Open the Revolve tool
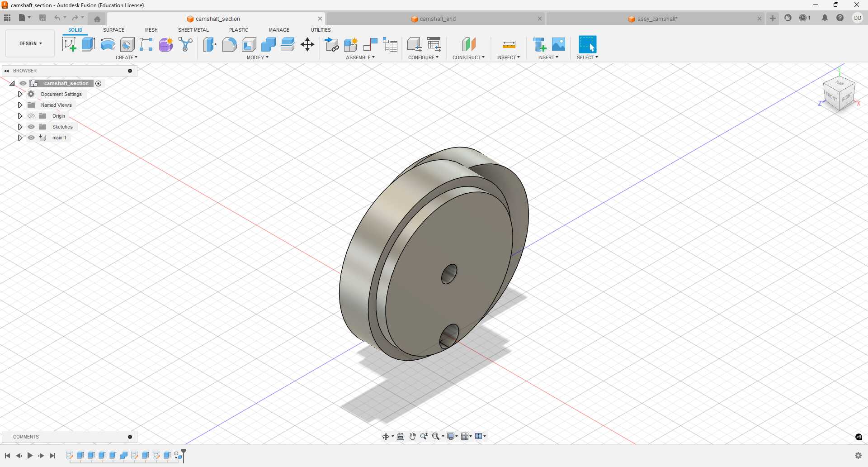 [x=107, y=44]
